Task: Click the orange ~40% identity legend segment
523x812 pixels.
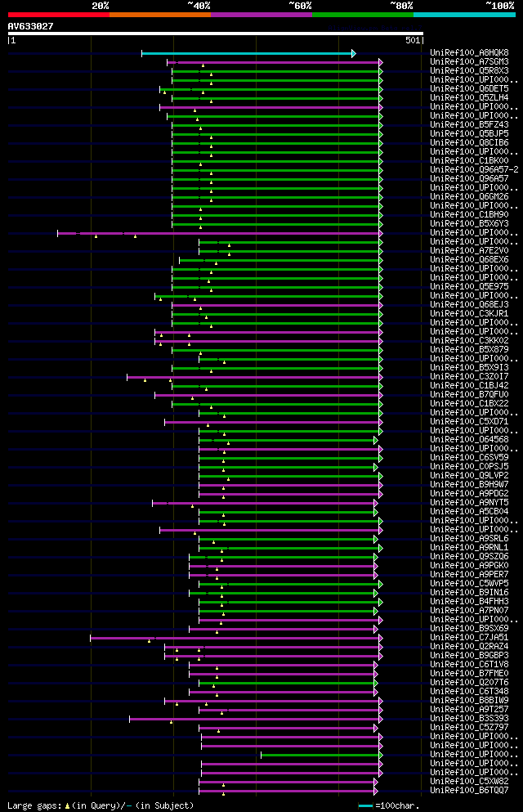Action: pos(160,15)
